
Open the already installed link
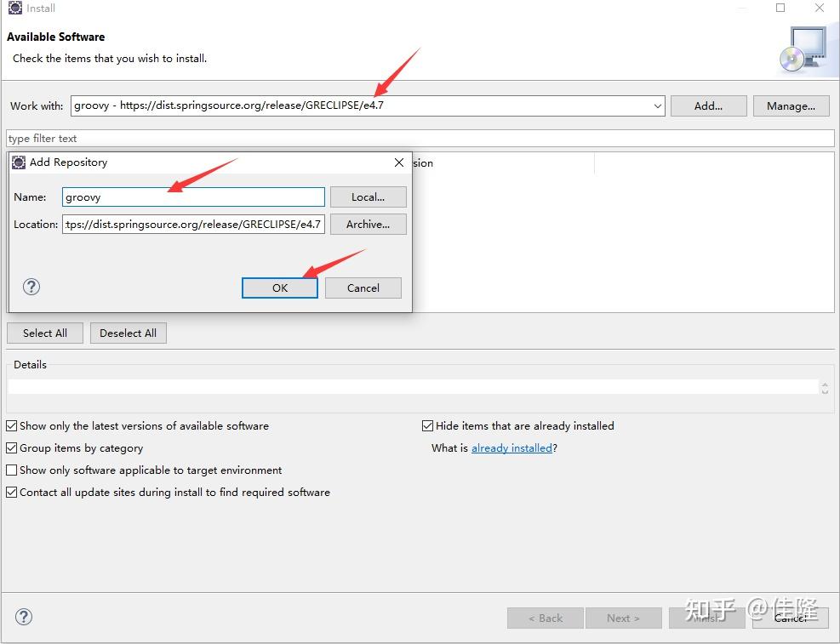[511, 448]
